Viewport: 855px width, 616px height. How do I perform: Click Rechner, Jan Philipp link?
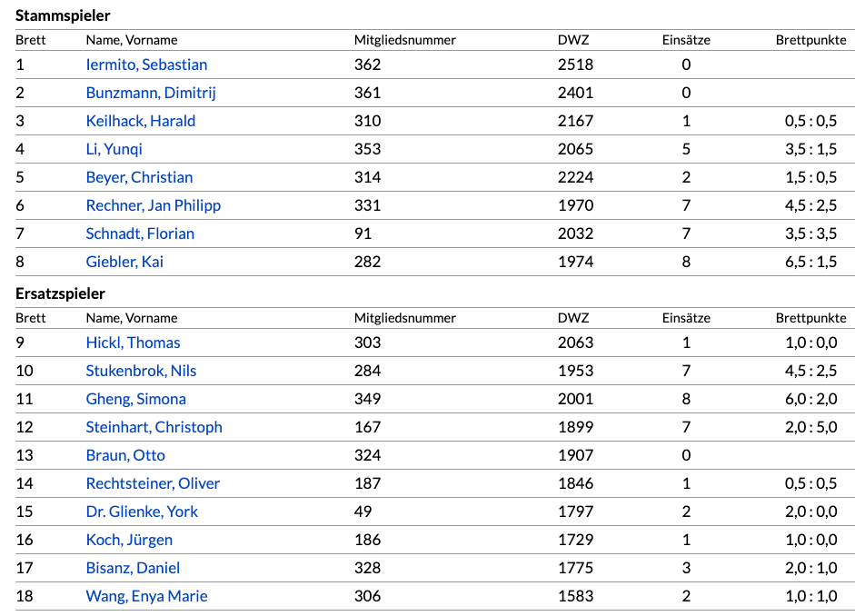tap(154, 205)
